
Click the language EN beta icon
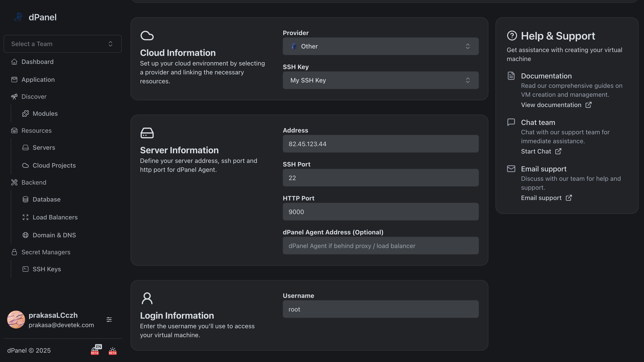[95, 350]
